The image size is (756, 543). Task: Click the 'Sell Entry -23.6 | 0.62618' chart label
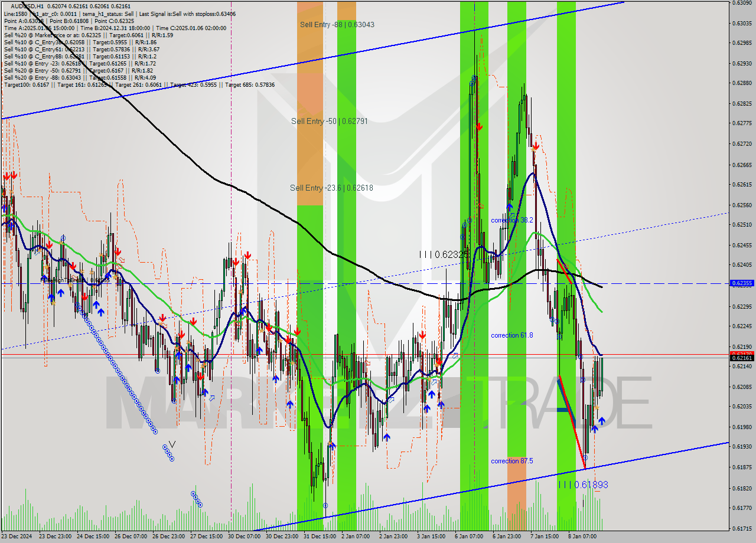click(x=331, y=188)
